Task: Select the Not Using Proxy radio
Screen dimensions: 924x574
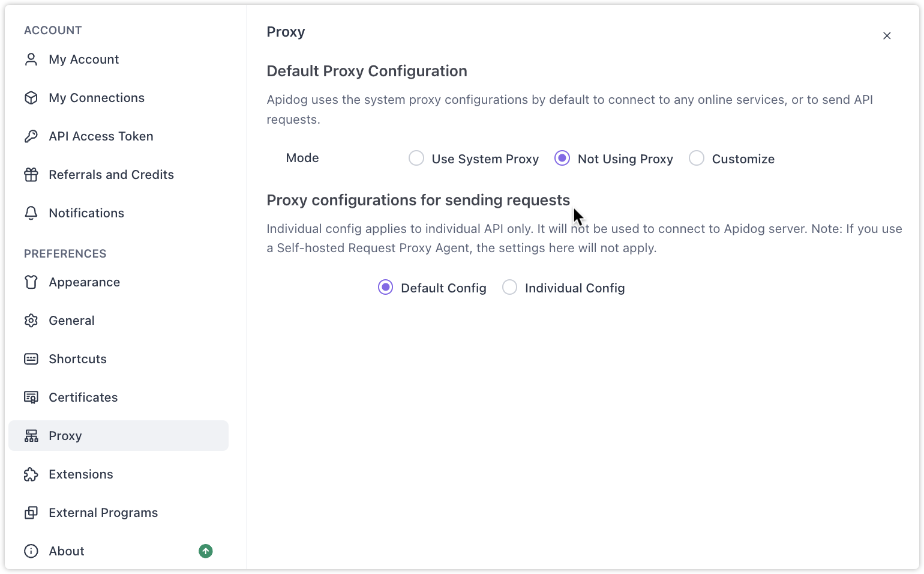Action: click(562, 158)
